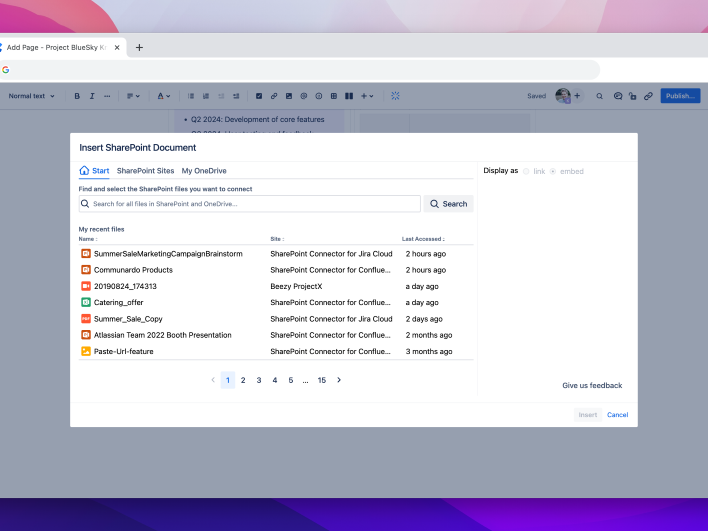Viewport: 708px width, 531px height.
Task: Click the outdent list icon
Action: [221, 96]
